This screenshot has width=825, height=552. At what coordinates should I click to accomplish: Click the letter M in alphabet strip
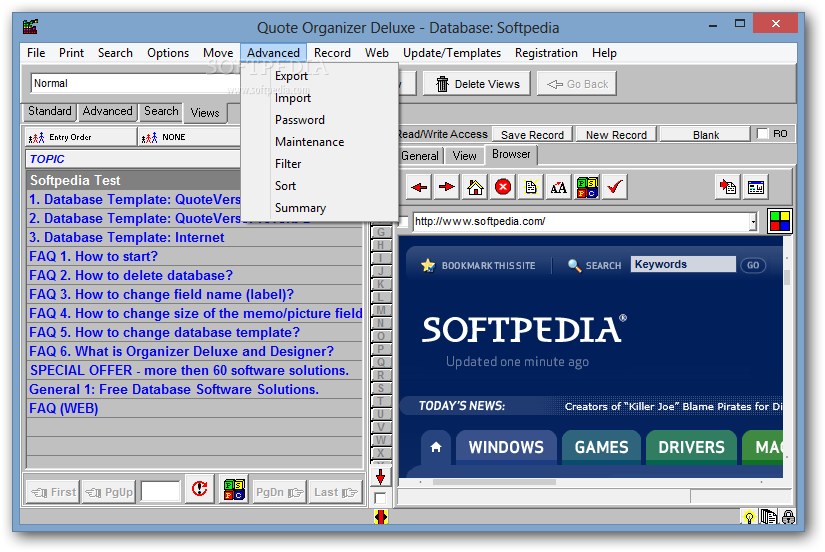[380, 310]
